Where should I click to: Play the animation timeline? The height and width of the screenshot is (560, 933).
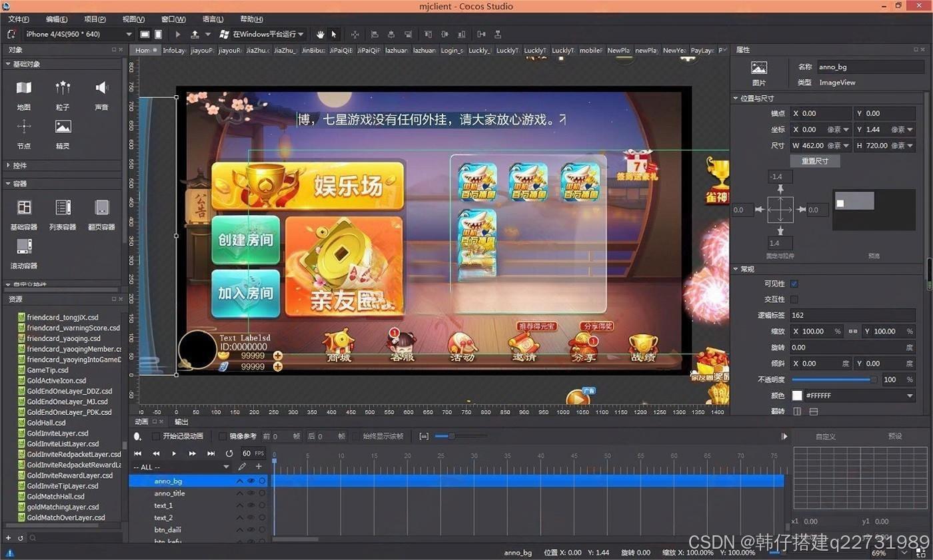[175, 453]
